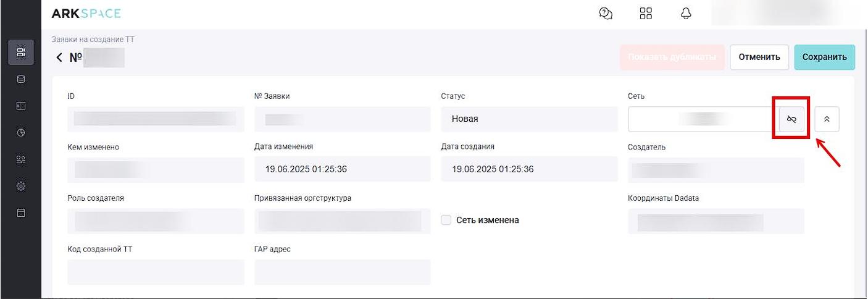The height and width of the screenshot is (299, 868).
Task: Open the users icon in sidebar
Action: pos(20,159)
